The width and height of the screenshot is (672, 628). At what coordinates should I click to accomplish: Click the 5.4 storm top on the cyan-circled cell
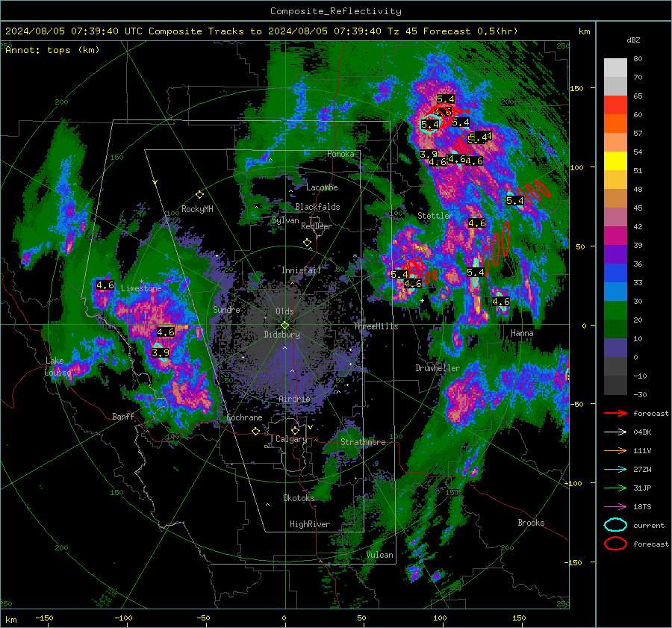(430, 124)
